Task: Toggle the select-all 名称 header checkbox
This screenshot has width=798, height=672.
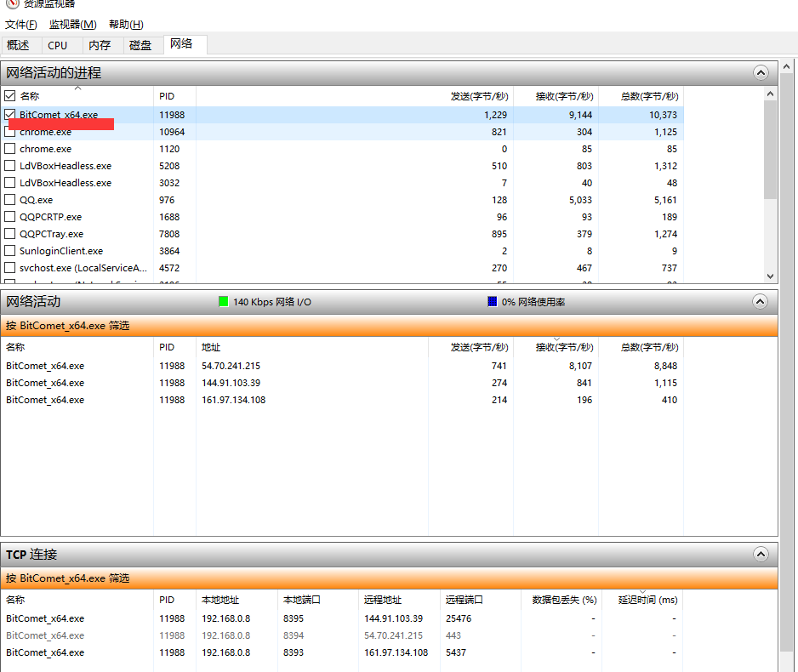Action: pos(10,96)
